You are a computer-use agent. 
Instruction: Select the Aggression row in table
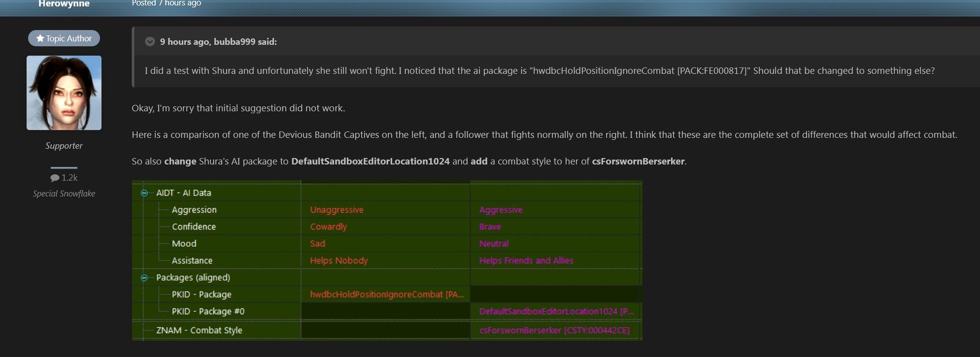tap(387, 210)
